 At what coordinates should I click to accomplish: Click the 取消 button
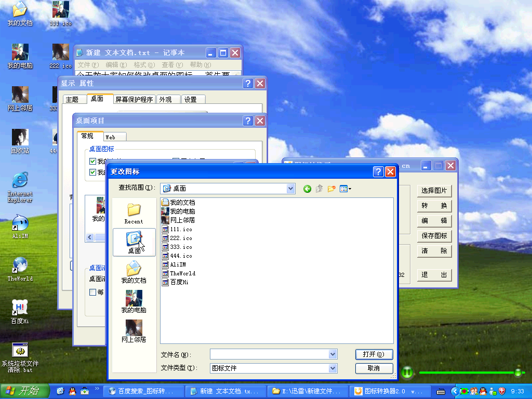(x=374, y=368)
